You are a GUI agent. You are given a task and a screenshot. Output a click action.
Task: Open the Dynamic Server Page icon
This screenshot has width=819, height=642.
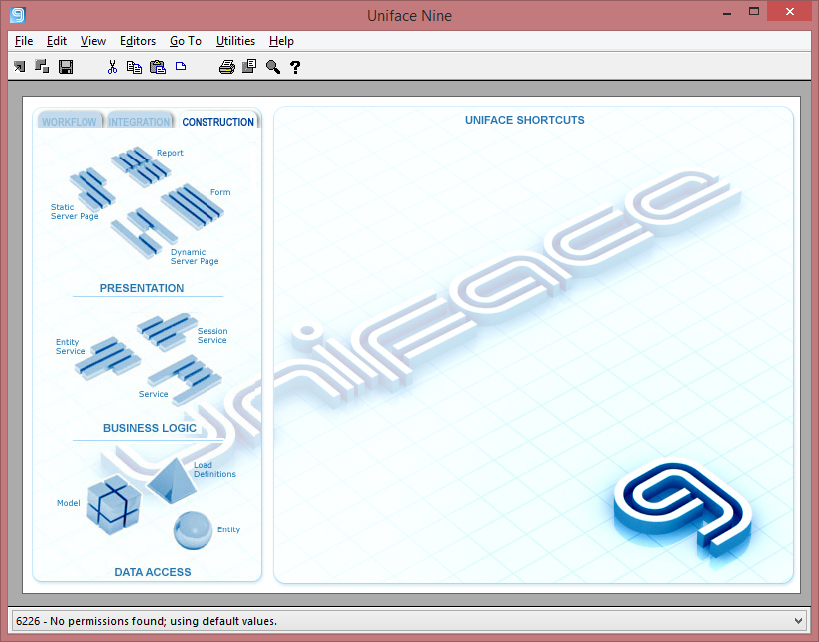pos(144,232)
